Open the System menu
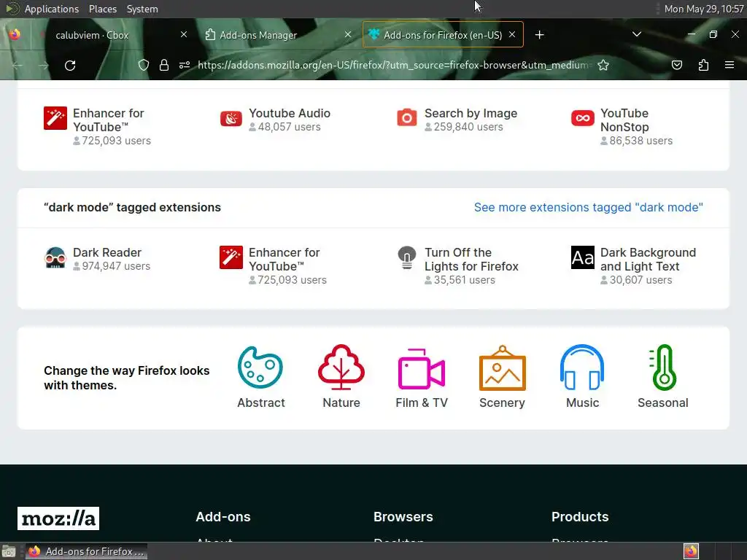747x560 pixels. (x=142, y=9)
